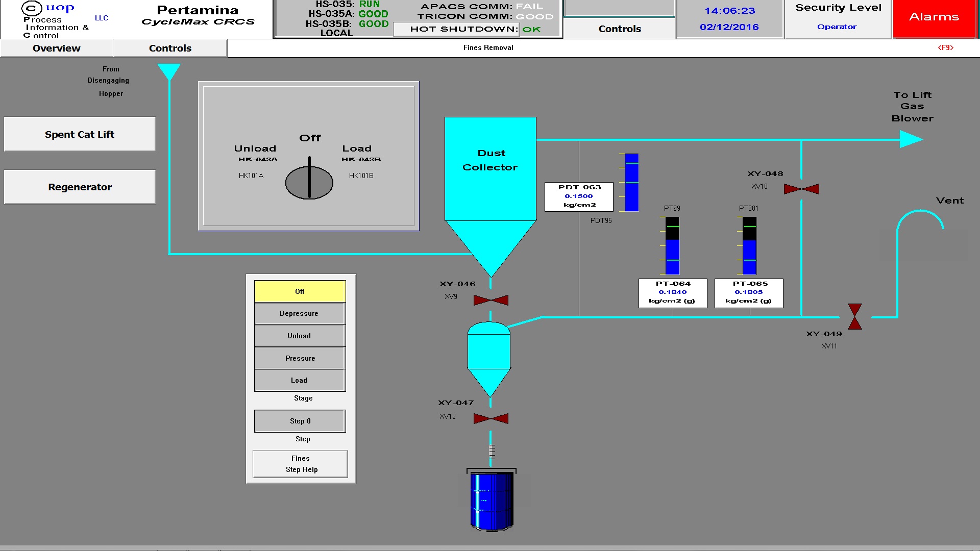
Task: Open the red Alarms panel
Action: pos(934,18)
